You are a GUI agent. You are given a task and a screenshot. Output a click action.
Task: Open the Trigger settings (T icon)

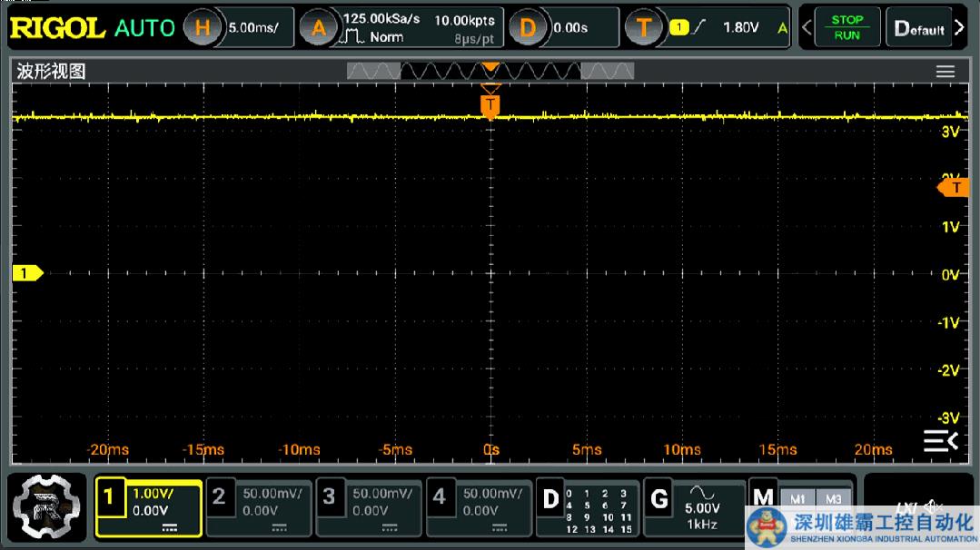[643, 28]
